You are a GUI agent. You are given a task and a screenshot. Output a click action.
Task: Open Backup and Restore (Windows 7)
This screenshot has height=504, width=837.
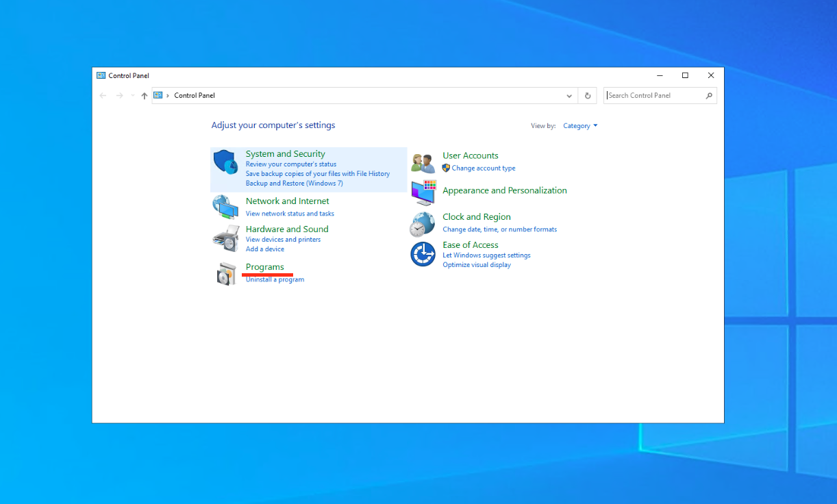pos(295,184)
